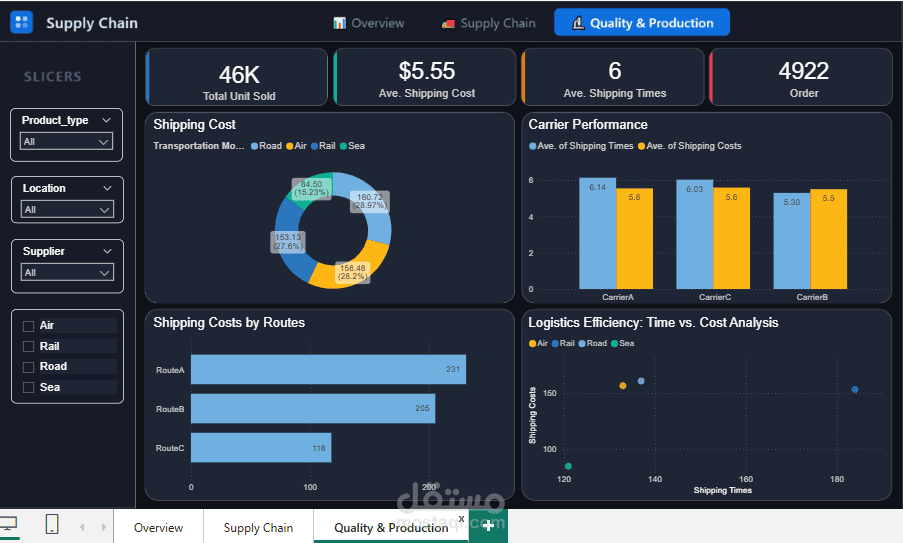Collapse the Supplier slicer header chevron

107,251
